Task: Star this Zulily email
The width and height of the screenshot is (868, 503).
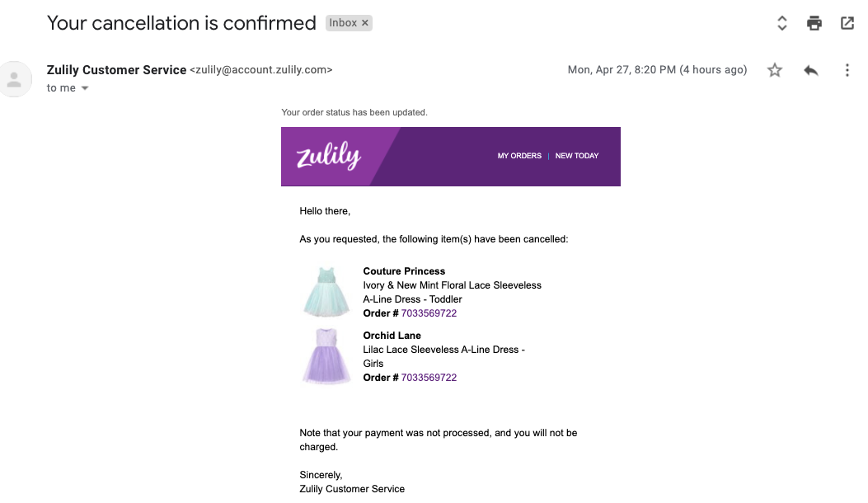Action: [x=775, y=70]
